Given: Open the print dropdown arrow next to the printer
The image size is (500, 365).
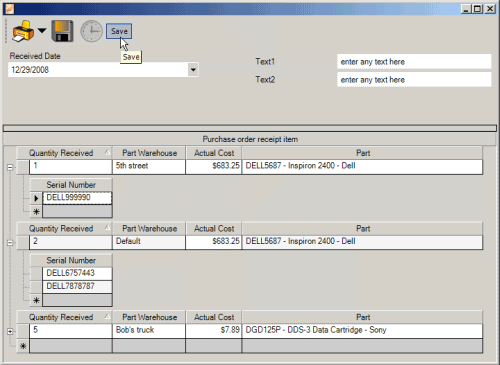Looking at the screenshot, I should point(42,31).
